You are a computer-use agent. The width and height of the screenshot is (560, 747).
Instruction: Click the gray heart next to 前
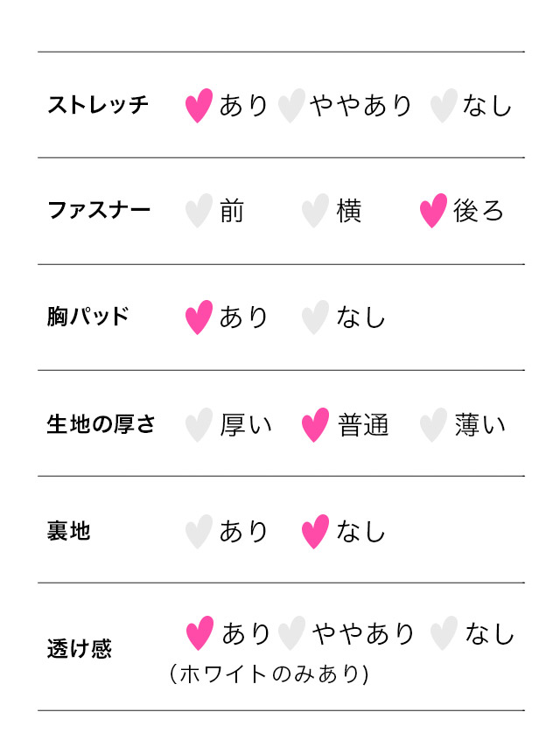pos(199,211)
